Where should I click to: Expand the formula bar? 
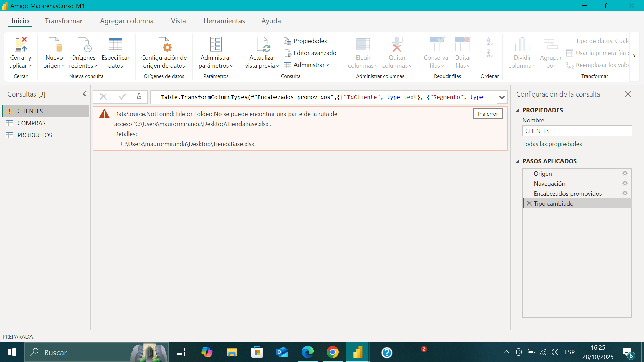tap(501, 97)
